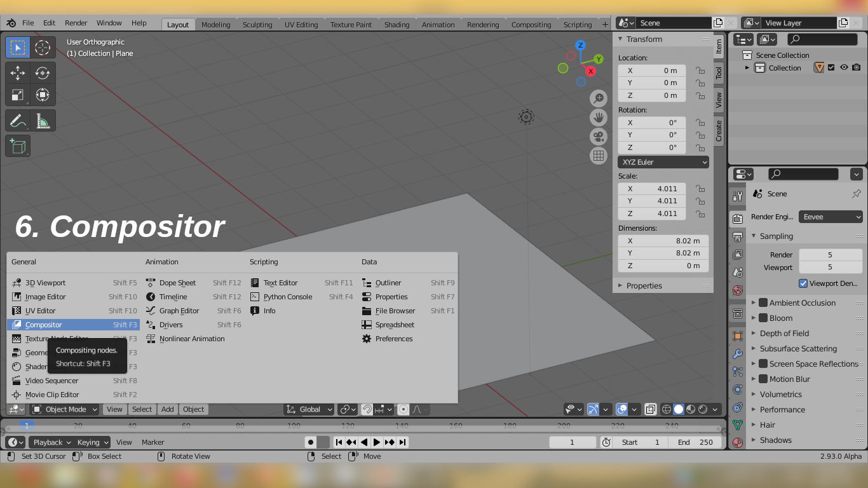Expand Subsurface Scattering panel
868x488 pixels.
point(798,349)
